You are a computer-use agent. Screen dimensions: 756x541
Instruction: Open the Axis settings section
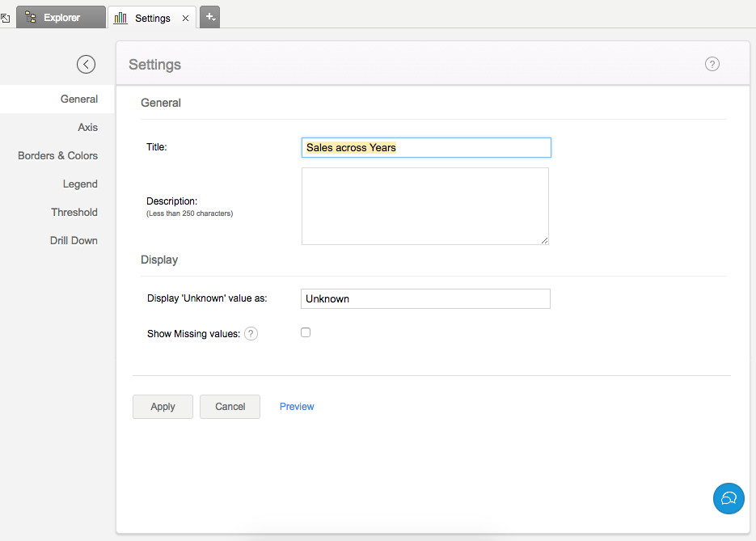[x=87, y=127]
